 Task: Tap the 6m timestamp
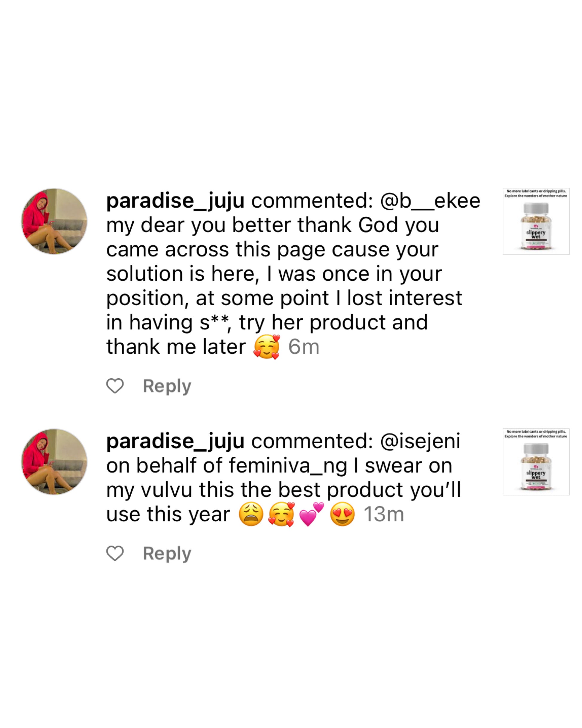coord(304,347)
